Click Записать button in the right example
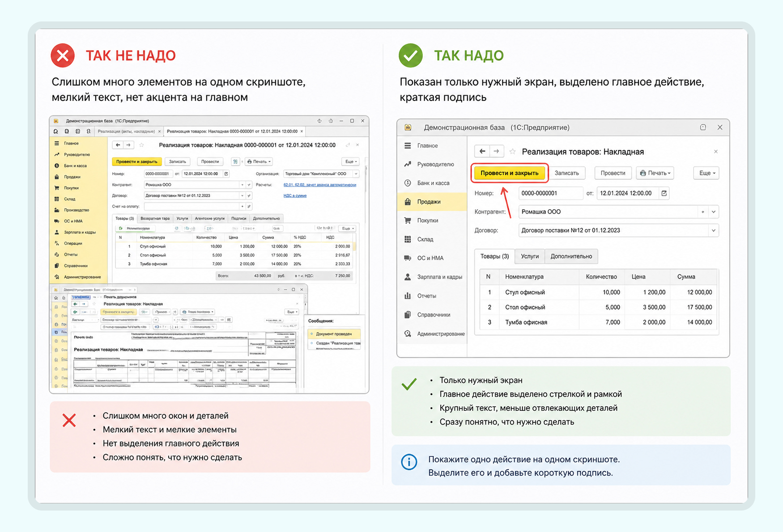The width and height of the screenshot is (783, 532). [x=566, y=173]
